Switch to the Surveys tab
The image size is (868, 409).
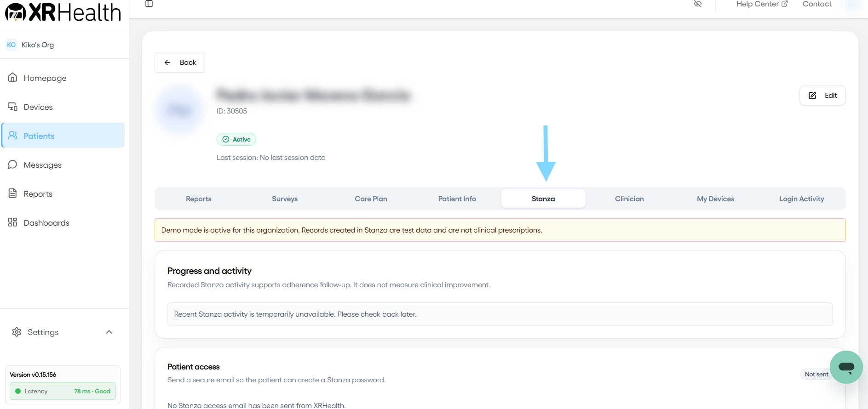coord(285,199)
